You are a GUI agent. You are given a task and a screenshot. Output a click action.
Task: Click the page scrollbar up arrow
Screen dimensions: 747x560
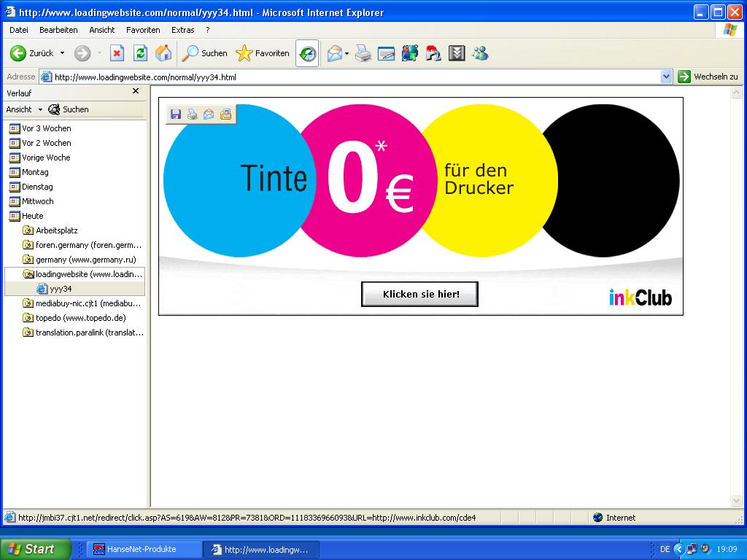click(x=737, y=93)
